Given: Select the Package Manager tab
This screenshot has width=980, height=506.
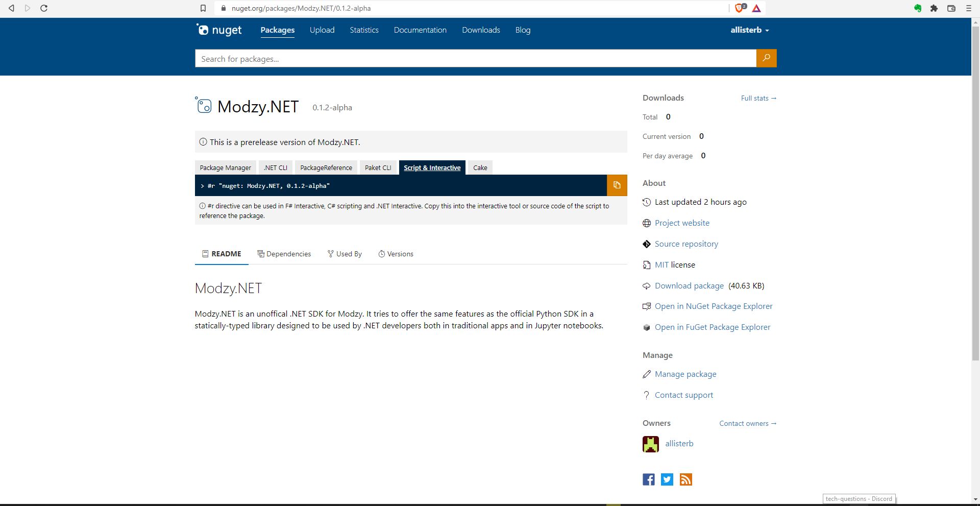Looking at the screenshot, I should 225,167.
